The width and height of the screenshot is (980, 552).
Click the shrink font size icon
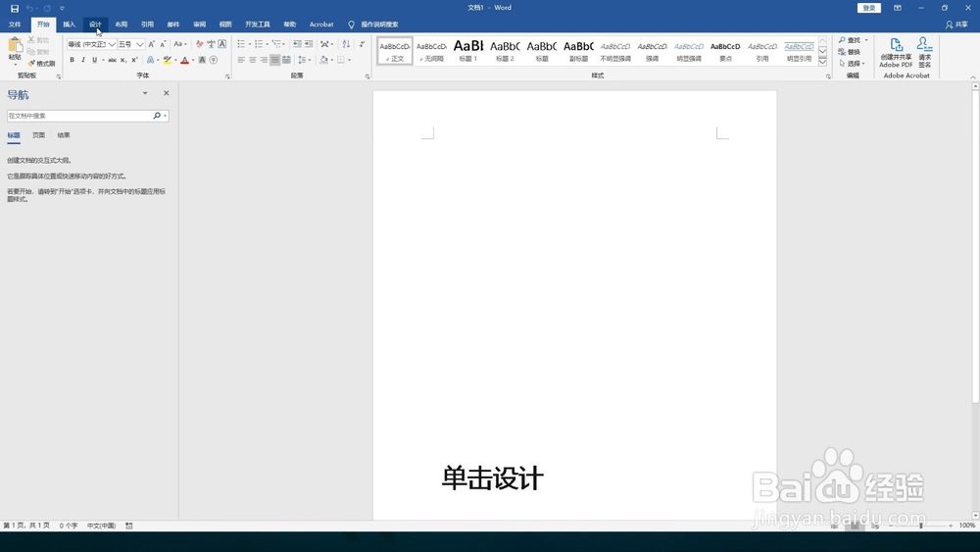coord(163,44)
